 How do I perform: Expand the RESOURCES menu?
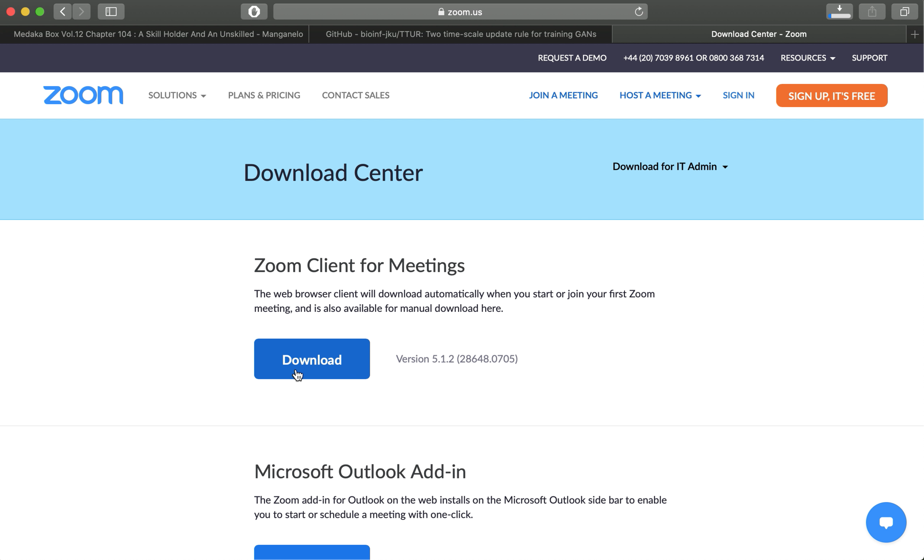[x=807, y=58]
